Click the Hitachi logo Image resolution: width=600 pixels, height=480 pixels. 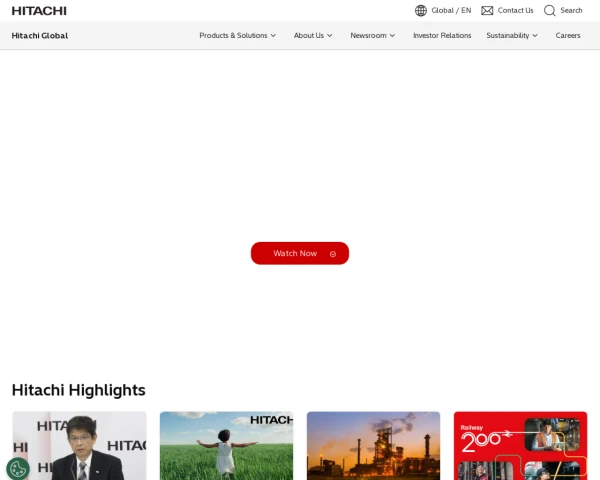pyautogui.click(x=39, y=11)
